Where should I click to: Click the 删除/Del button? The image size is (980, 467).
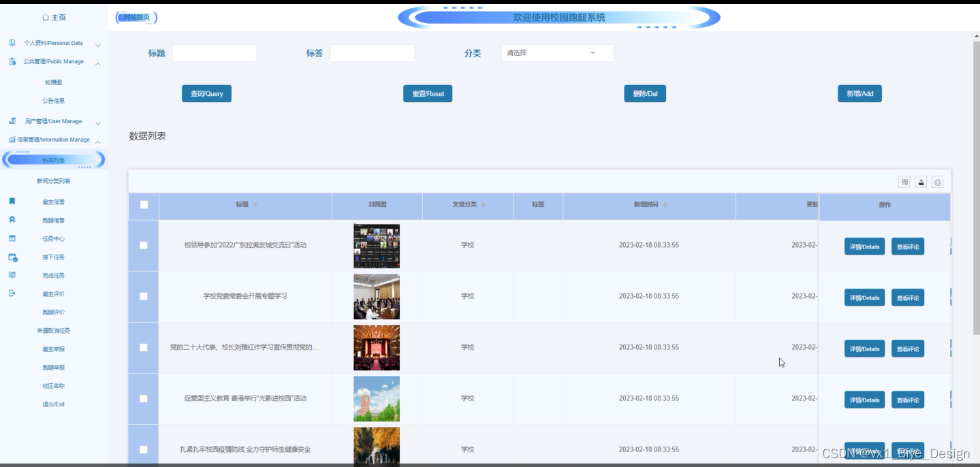point(645,94)
